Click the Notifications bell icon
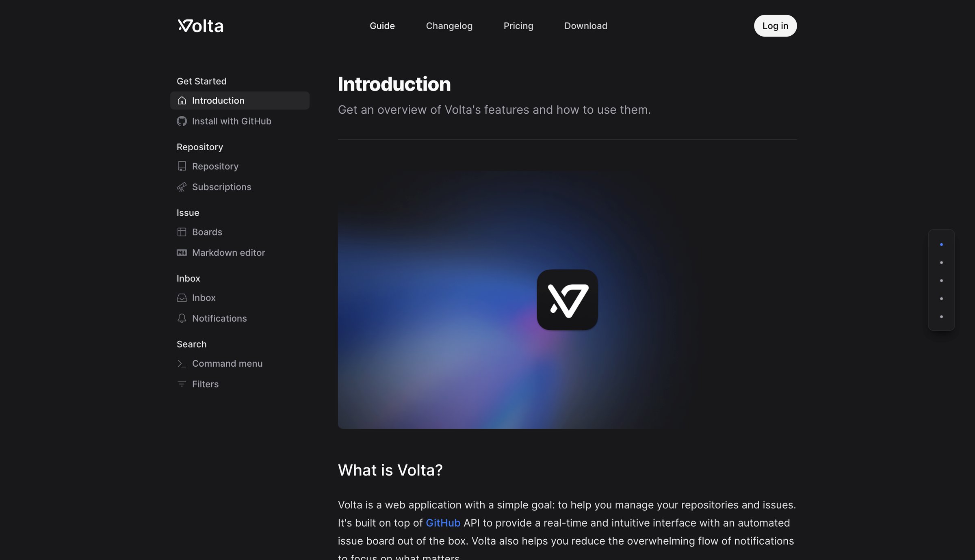 (x=182, y=318)
